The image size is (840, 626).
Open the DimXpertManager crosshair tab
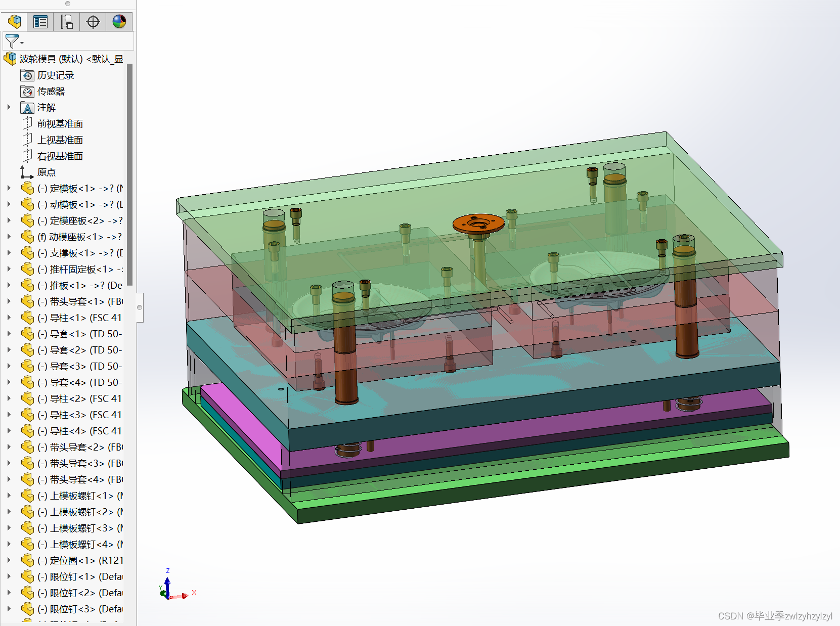93,22
